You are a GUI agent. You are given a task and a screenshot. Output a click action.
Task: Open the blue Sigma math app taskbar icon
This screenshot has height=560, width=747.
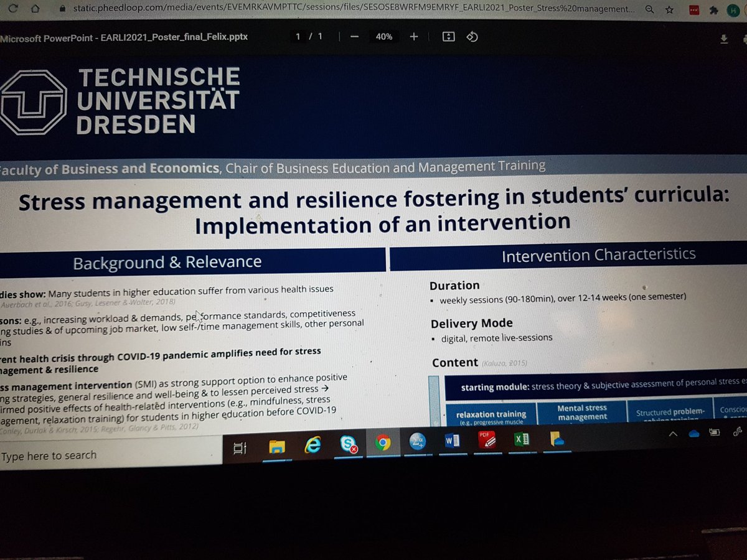(418, 442)
